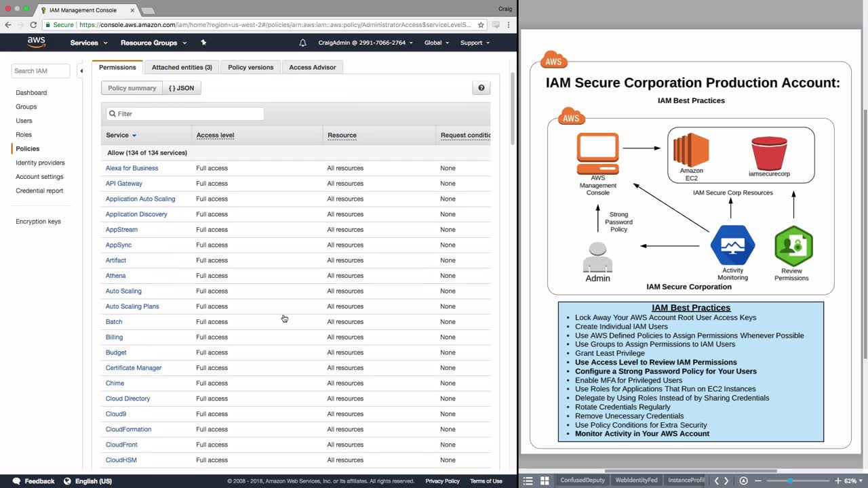Switch to Policy summary view
The image size is (868, 488).
132,88
